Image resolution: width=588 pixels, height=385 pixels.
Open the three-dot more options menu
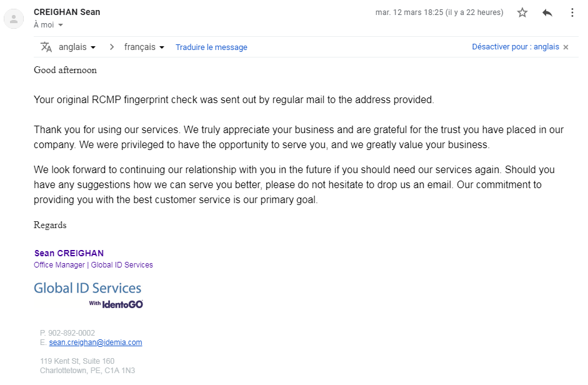(x=572, y=12)
